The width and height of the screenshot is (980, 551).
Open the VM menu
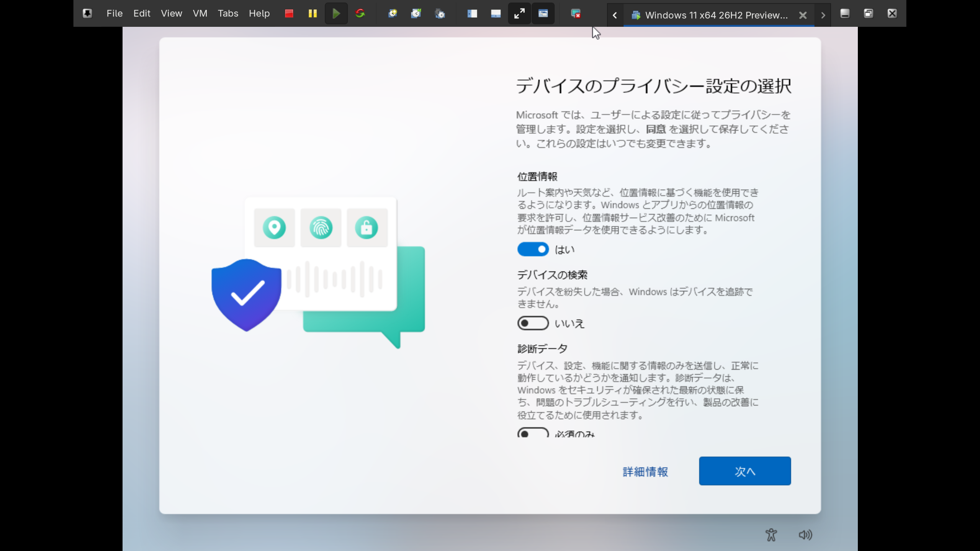[200, 13]
